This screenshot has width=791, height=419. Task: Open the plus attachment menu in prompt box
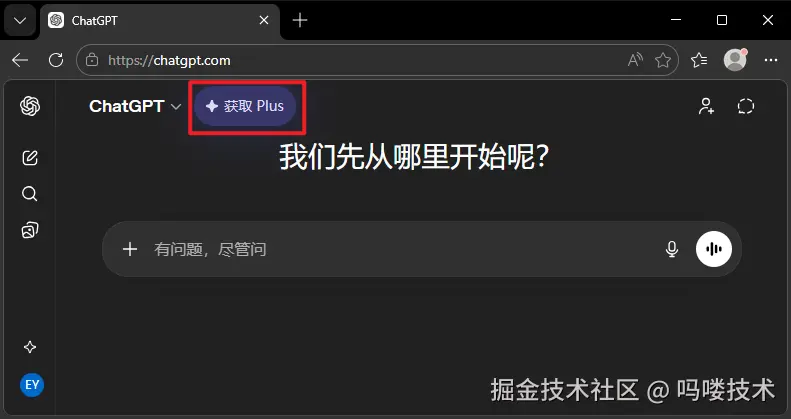point(130,249)
